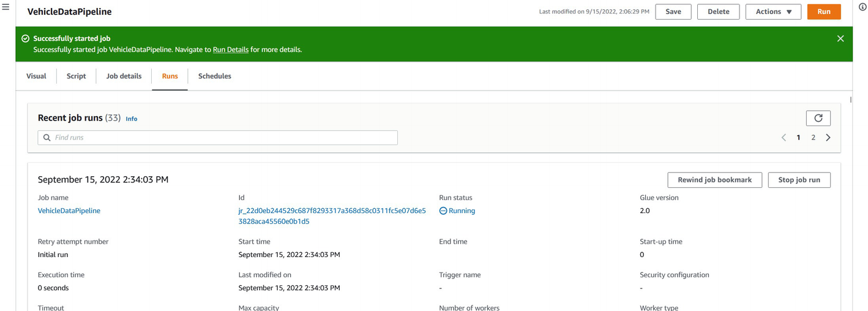Viewport: 868px width, 311px height.
Task: Open the hamburger navigation menu
Action: [6, 7]
